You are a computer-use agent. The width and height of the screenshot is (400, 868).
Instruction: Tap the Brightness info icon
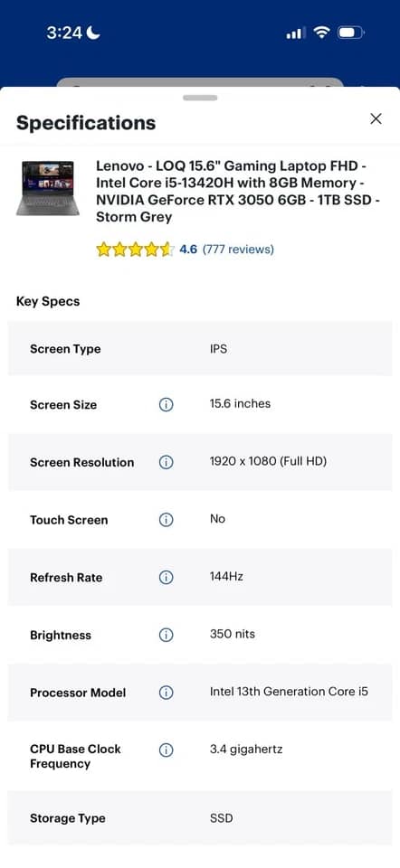click(x=166, y=635)
